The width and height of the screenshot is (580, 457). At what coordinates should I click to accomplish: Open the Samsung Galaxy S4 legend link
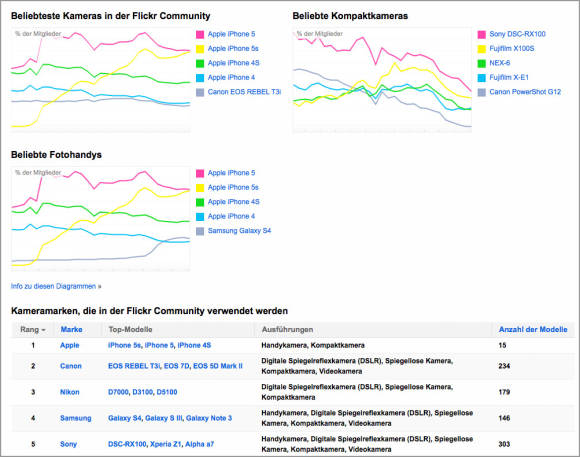coord(239,231)
